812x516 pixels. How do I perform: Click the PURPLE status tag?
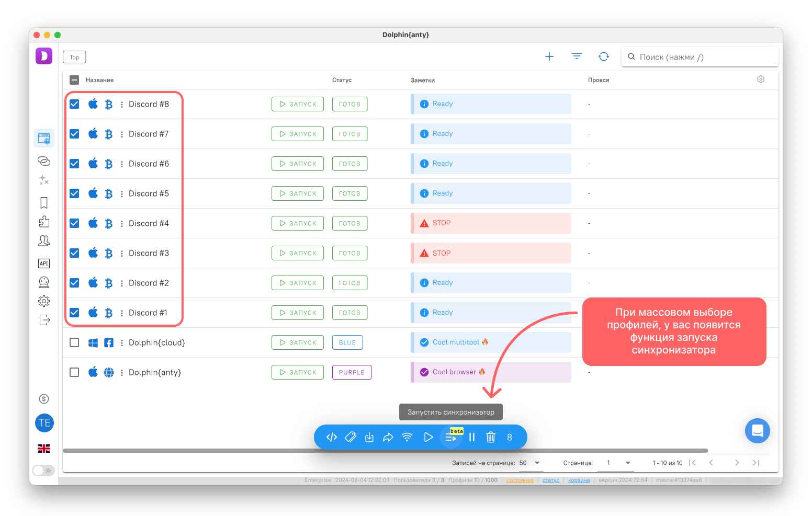coord(352,372)
